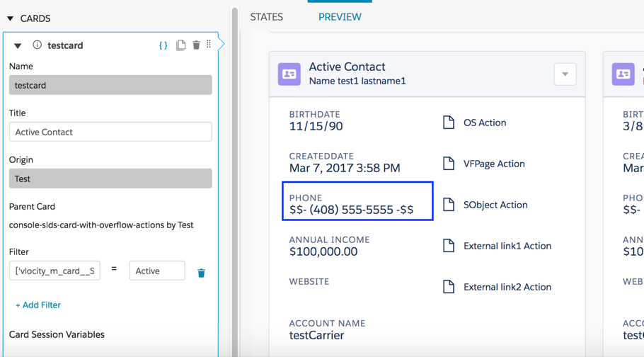Click the annual income value $100,000.00
Image resolution: width=644 pixels, height=357 pixels.
tap(323, 251)
